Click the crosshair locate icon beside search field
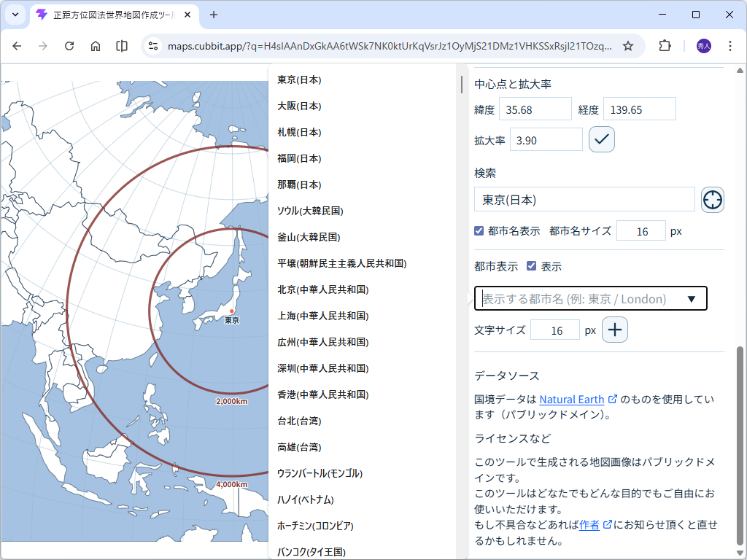 [711, 199]
